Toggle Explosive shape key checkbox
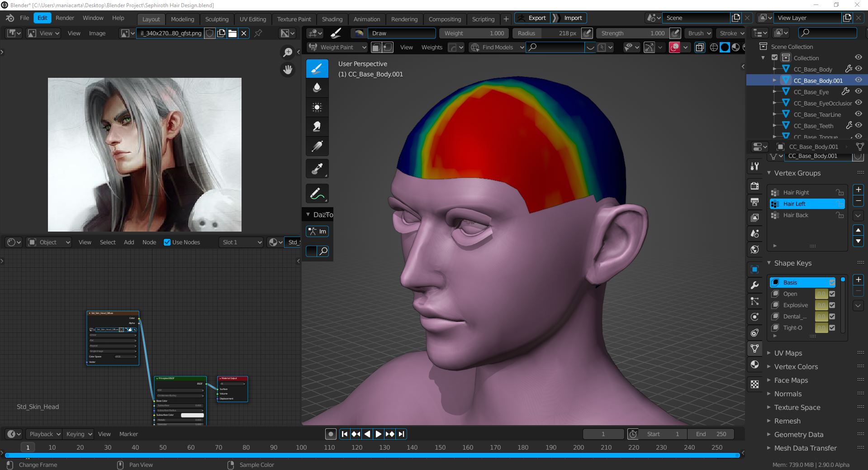The width and height of the screenshot is (868, 470). 832,305
